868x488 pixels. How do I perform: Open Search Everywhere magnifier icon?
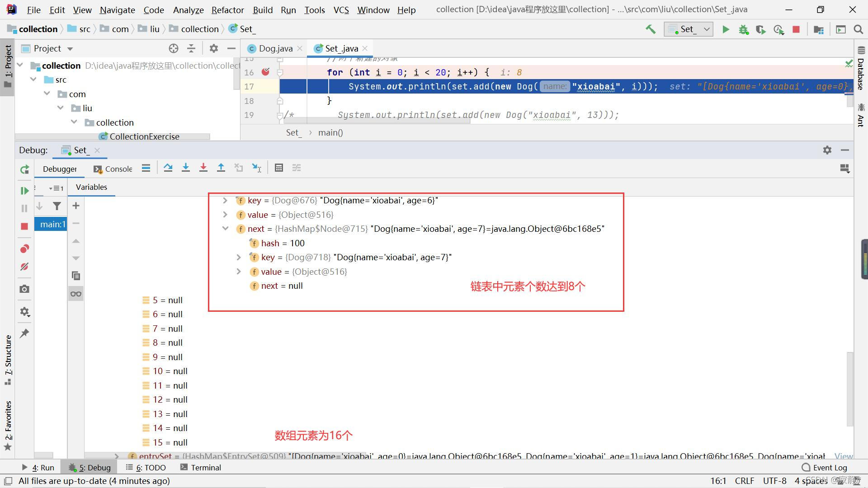pyautogui.click(x=858, y=29)
